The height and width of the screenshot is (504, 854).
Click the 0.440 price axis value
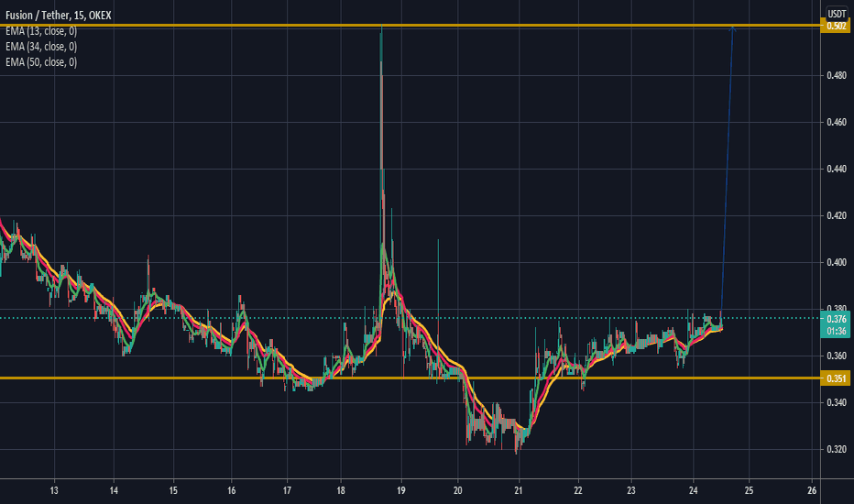coord(837,170)
